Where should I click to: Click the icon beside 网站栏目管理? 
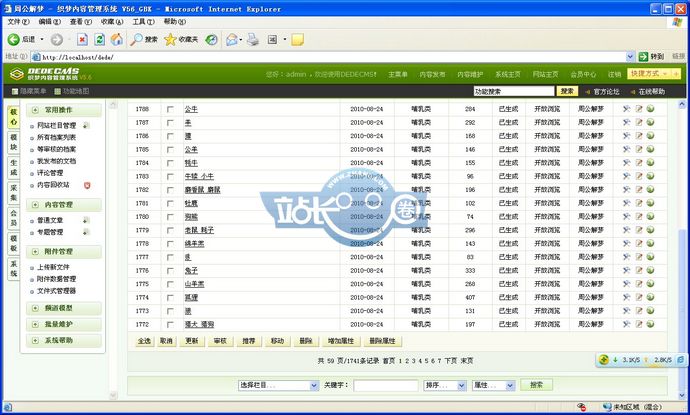click(86, 125)
